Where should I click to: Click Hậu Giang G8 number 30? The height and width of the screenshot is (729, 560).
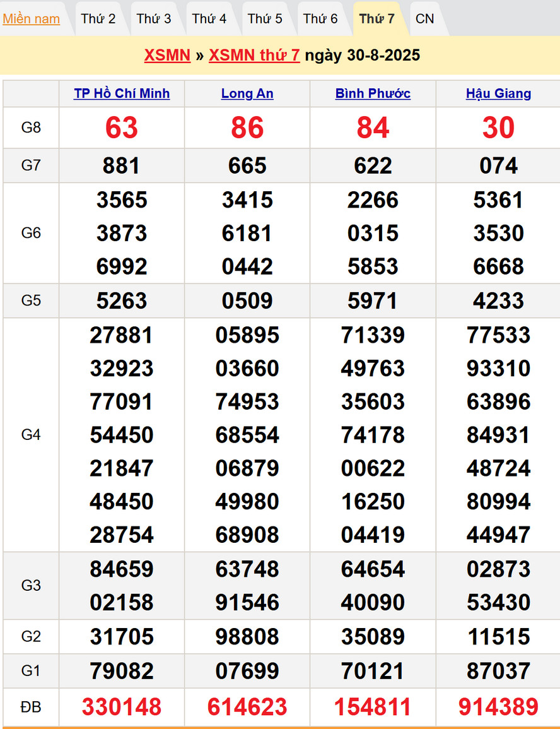pos(498,128)
